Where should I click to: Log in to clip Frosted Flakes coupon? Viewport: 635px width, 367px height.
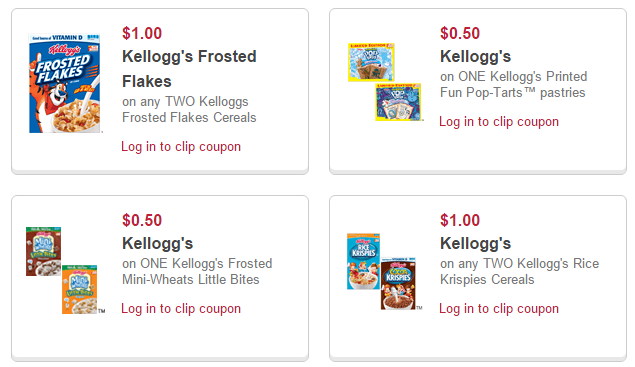pos(181,147)
